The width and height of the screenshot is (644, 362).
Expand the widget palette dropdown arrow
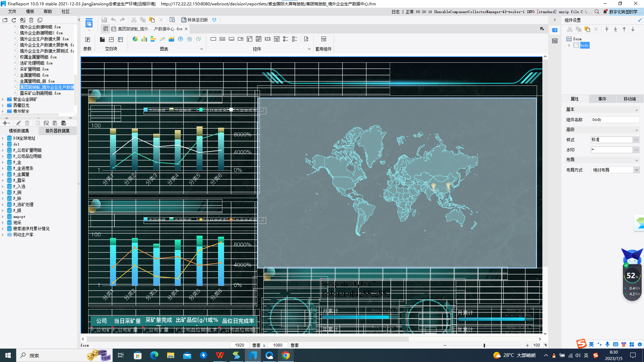[x=309, y=49]
